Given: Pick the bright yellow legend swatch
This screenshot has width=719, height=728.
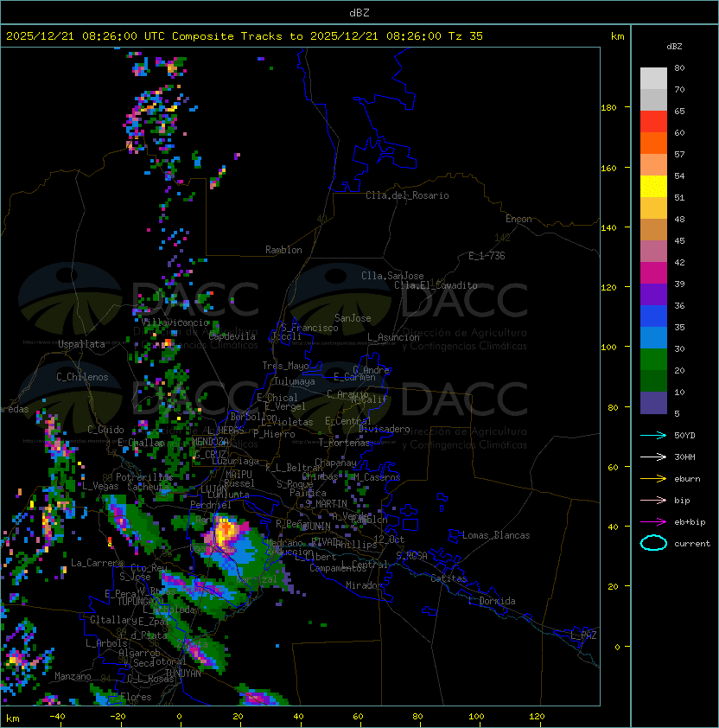Looking at the screenshot, I should coord(653,187).
